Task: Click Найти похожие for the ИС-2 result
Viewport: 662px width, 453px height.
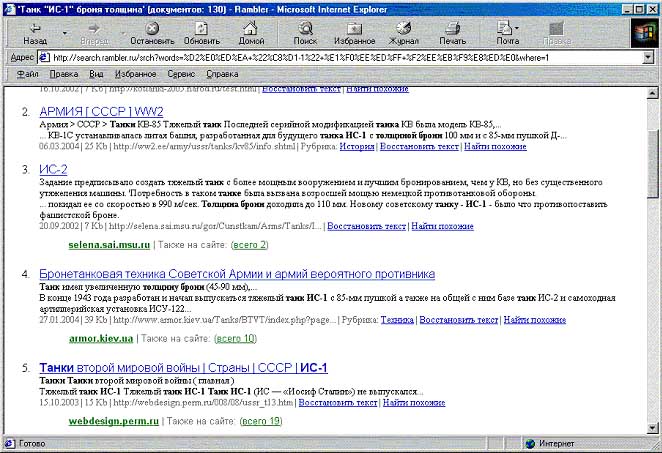Action: coord(442,226)
